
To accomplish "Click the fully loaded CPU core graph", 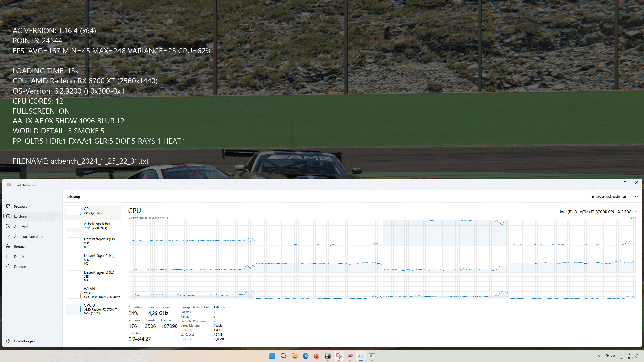I will pos(445,233).
